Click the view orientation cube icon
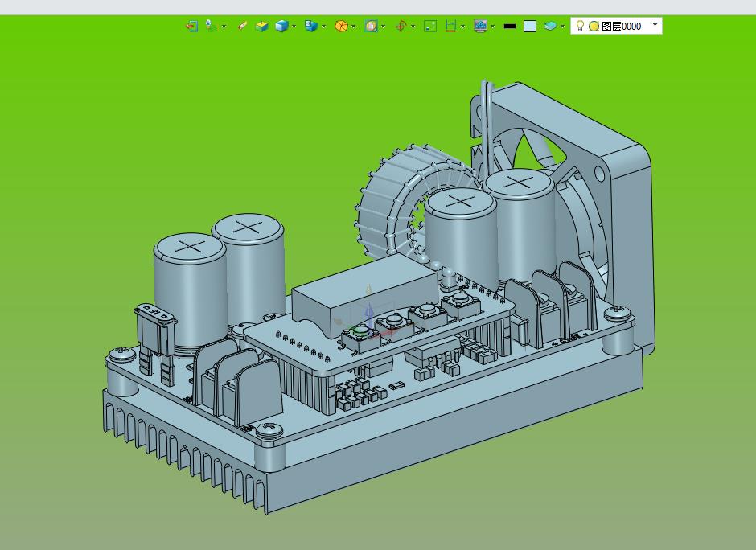The width and height of the screenshot is (756, 550). click(310, 26)
